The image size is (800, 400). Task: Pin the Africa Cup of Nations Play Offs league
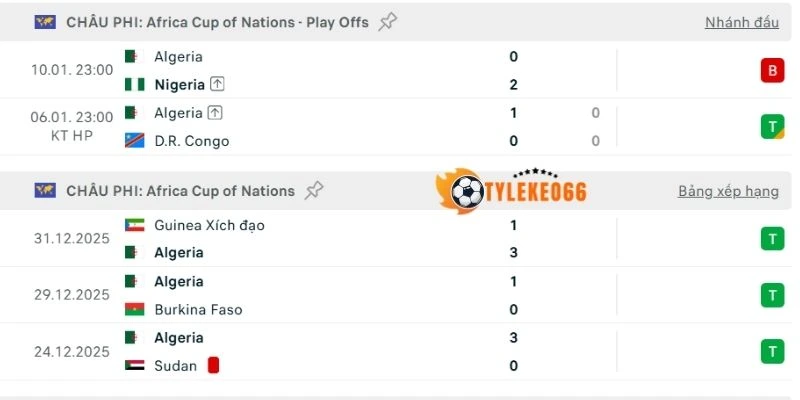(x=387, y=22)
